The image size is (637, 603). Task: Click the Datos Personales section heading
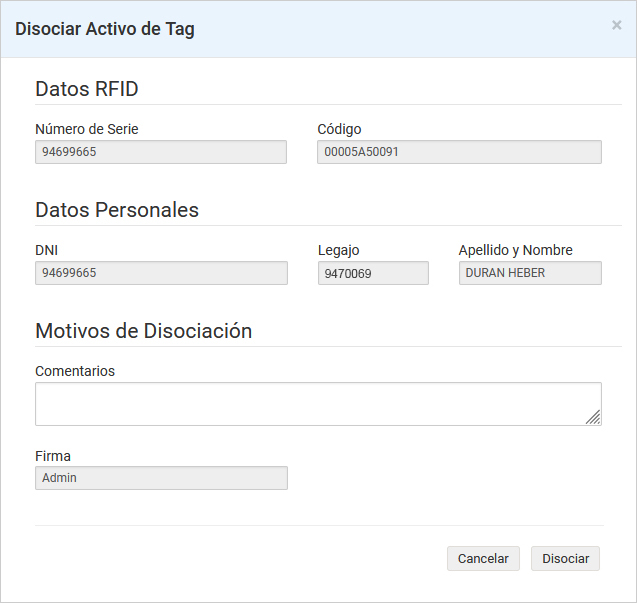coord(117,210)
